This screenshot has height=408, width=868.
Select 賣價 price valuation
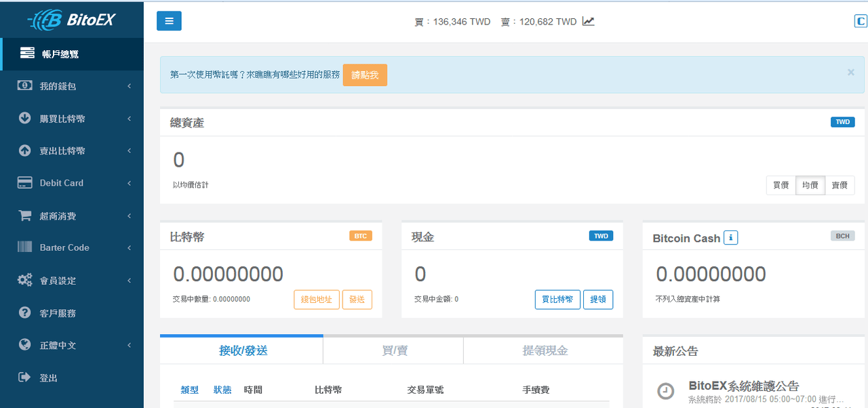tap(840, 185)
